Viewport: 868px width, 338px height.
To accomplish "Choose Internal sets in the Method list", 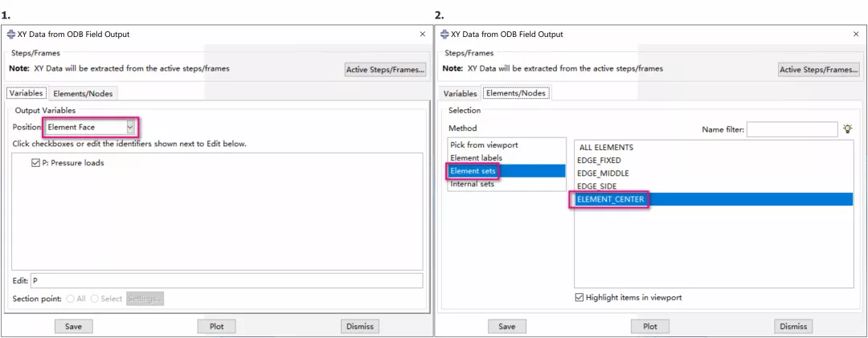I will coord(473,184).
